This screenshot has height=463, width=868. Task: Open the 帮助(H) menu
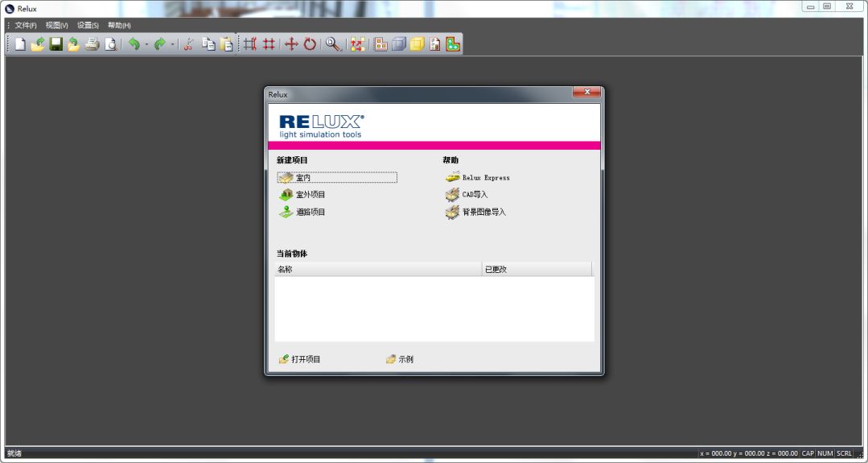coord(119,26)
